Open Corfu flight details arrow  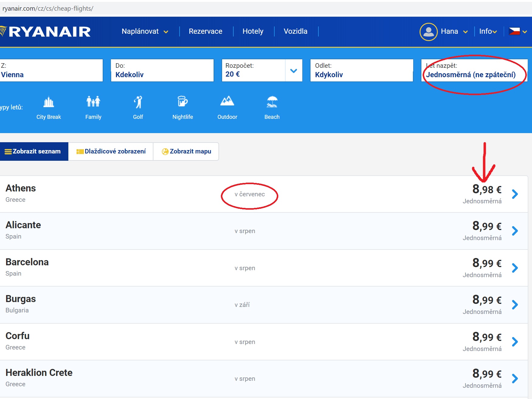[x=515, y=342]
